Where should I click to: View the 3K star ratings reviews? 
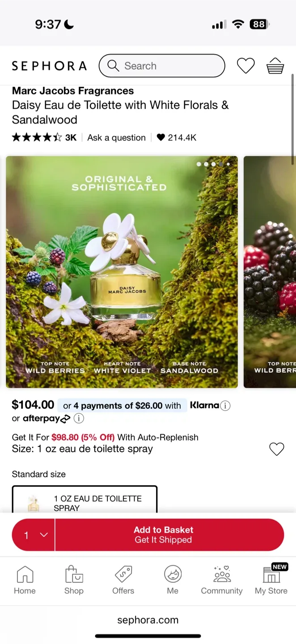pyautogui.click(x=44, y=138)
